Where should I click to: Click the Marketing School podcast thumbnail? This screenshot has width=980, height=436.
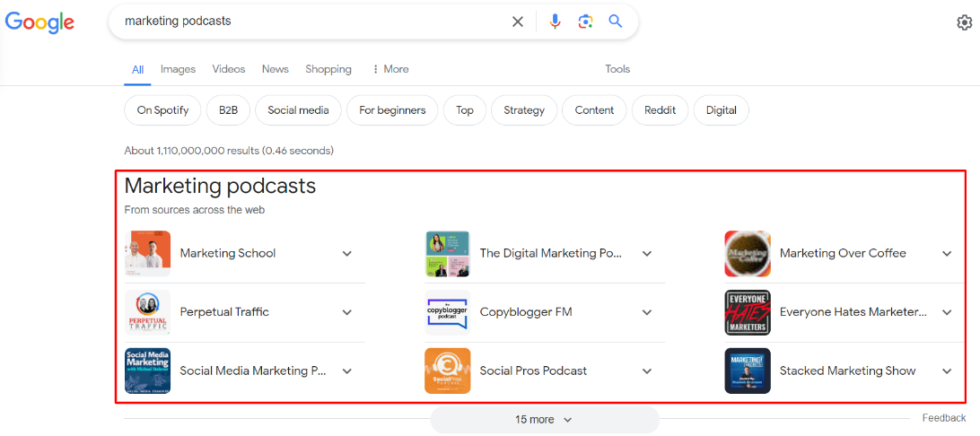147,254
